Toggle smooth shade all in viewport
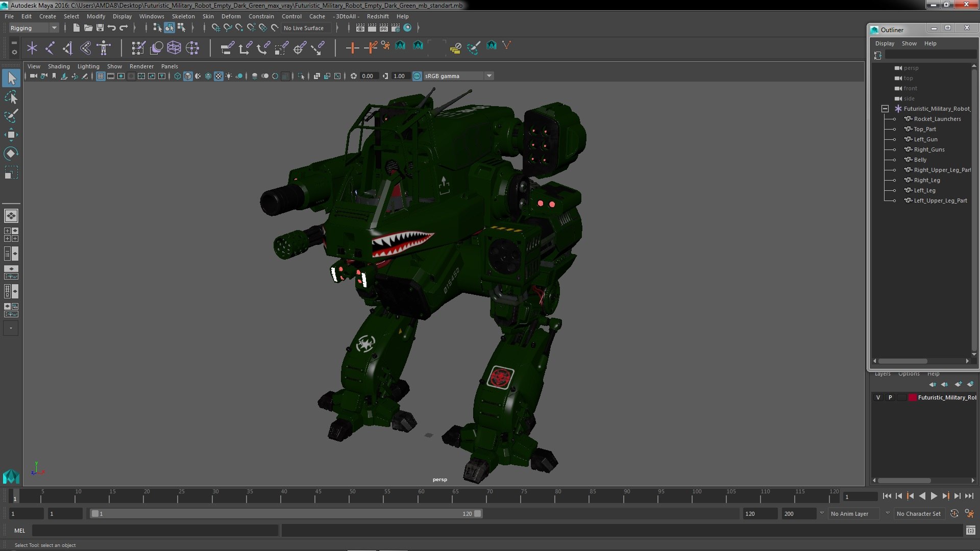Viewport: 980px width, 551px height. (x=188, y=76)
